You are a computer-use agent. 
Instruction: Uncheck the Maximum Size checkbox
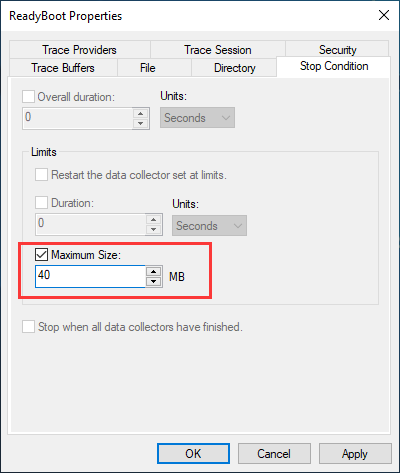[x=41, y=255]
